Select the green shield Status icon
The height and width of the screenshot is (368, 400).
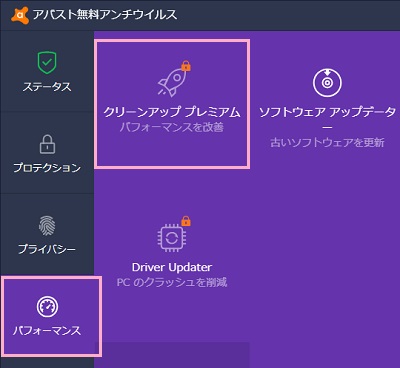(47, 63)
